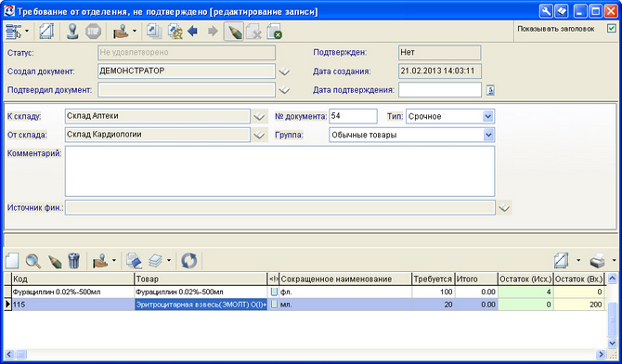The height and width of the screenshot is (364, 622).
Task: Click the pencil edit row icon in lower toolbar
Action: click(55, 261)
